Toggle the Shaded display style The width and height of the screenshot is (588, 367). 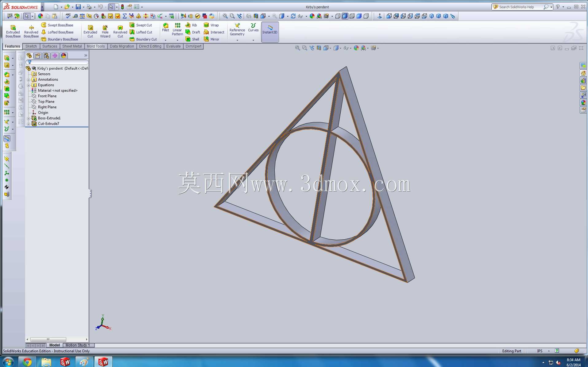pyautogui.click(x=359, y=16)
